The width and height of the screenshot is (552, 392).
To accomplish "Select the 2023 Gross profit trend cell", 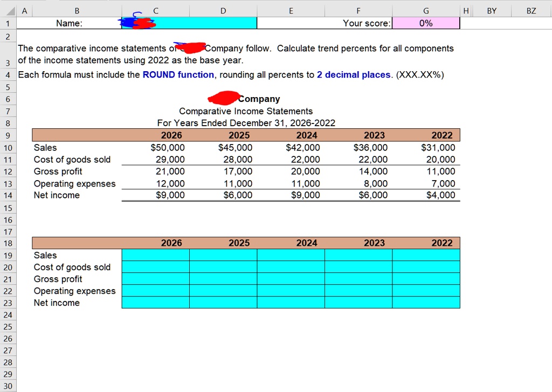I will 358,279.
